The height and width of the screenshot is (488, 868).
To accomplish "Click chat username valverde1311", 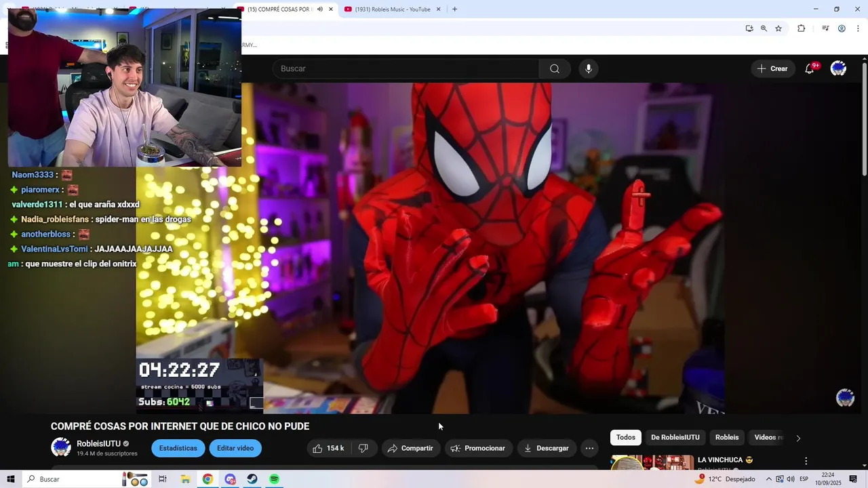I will point(37,204).
